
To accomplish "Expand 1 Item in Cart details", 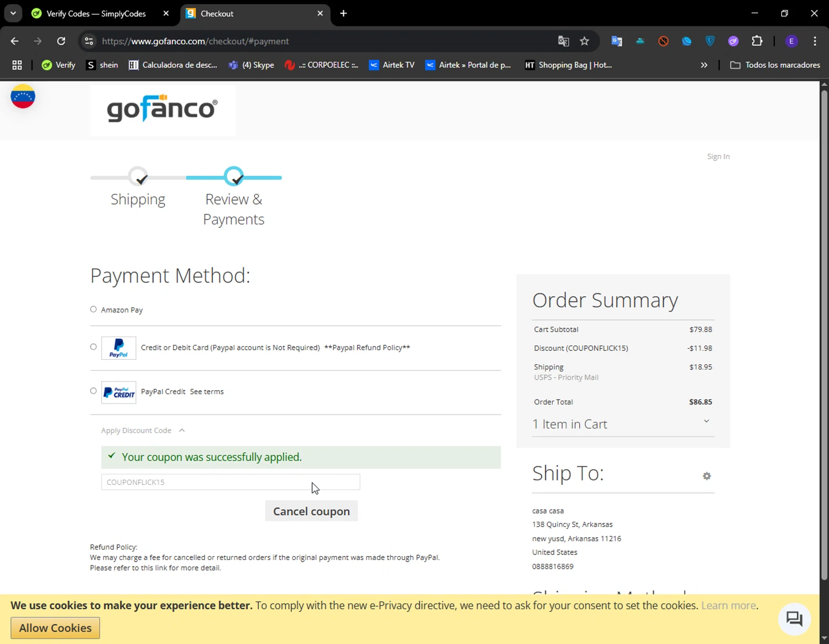I will [x=623, y=424].
